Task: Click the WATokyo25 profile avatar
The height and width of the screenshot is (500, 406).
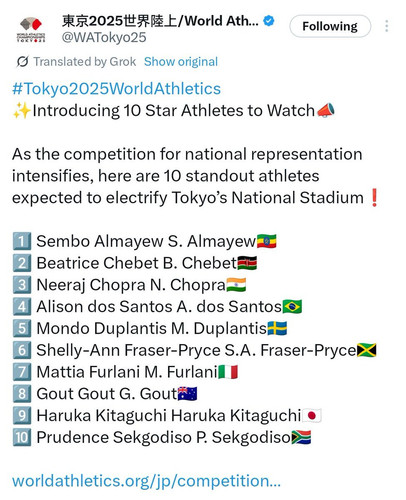Action: tap(31, 29)
